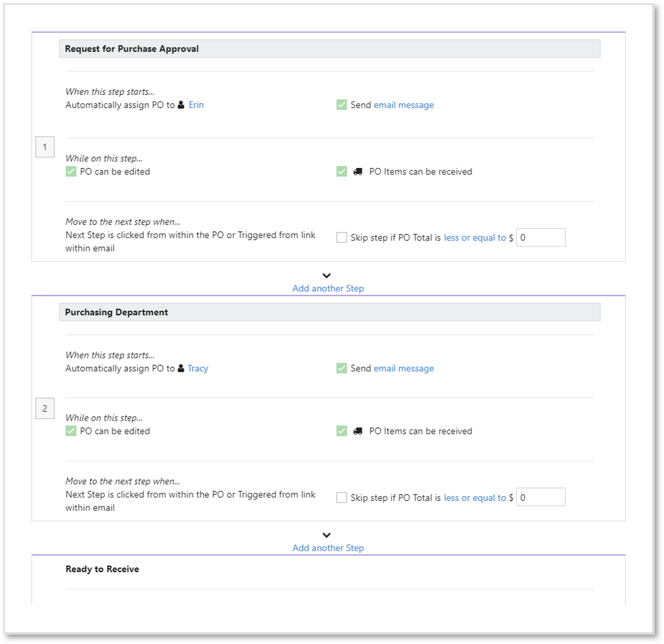Image resolution: width=664 pixels, height=644 pixels.
Task: Click the person icon beside Tracy
Action: 181,368
